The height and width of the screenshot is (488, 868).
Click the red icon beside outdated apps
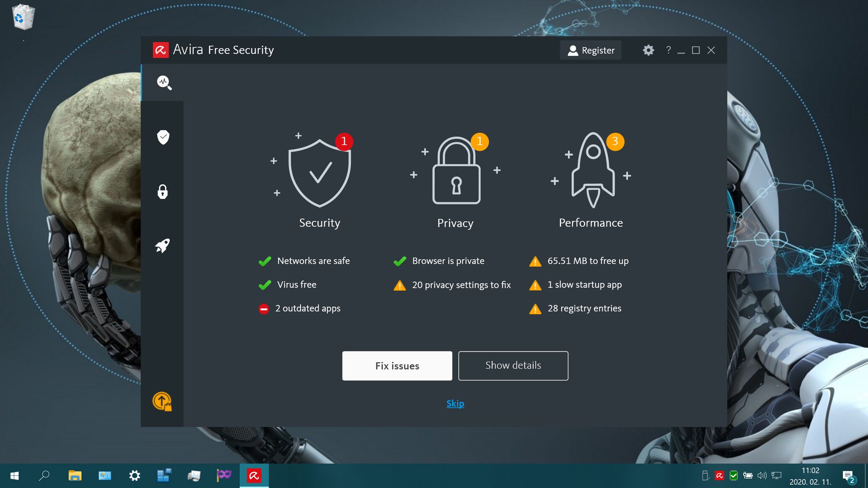pos(264,309)
